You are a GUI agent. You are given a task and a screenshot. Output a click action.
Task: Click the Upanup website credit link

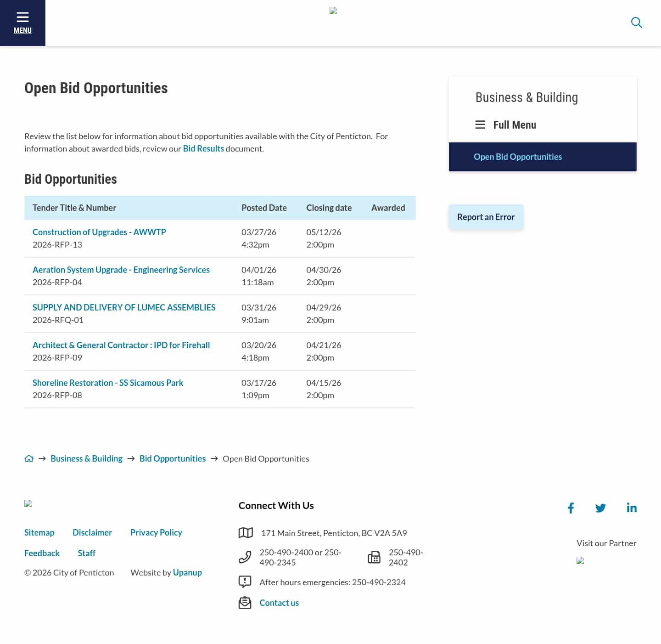point(187,572)
